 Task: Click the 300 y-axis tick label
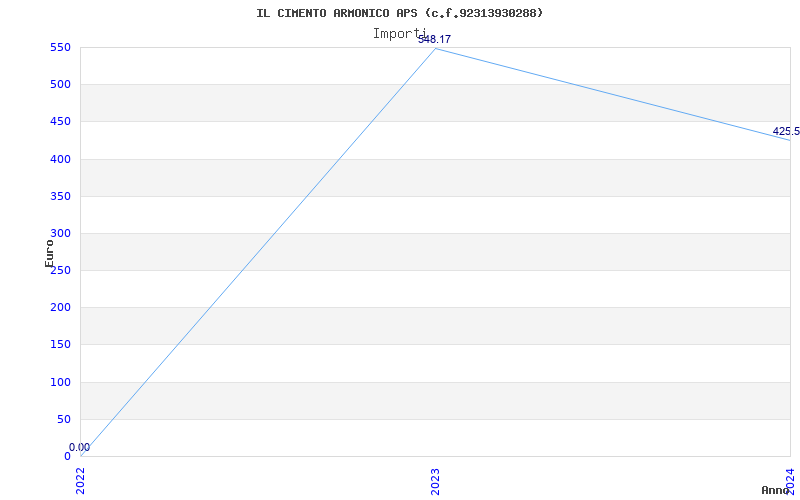[x=60, y=234]
